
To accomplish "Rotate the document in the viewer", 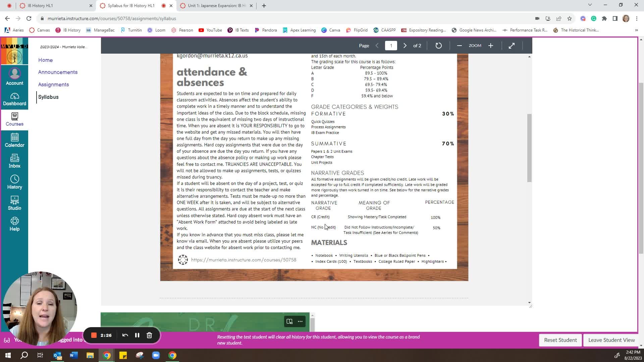I will [x=438, y=46].
